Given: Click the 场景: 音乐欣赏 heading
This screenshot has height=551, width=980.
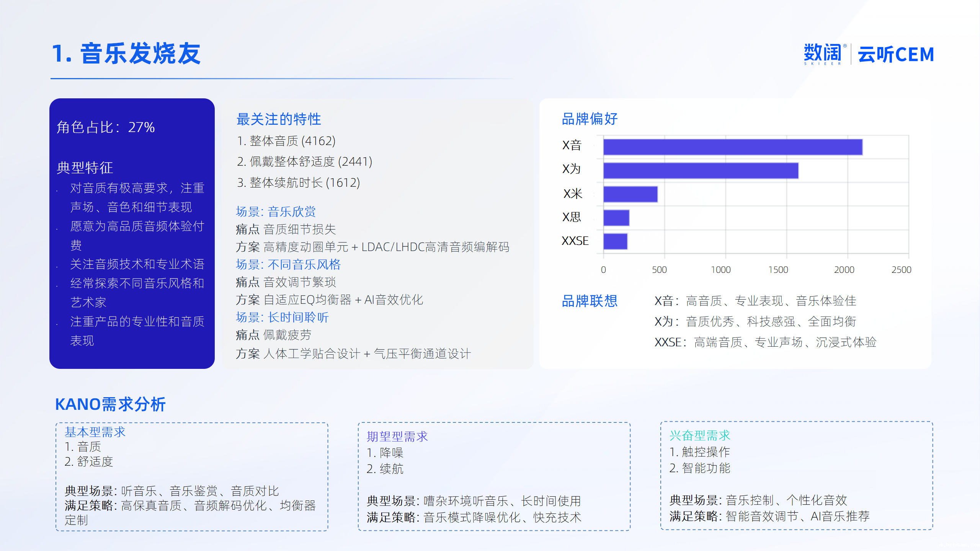Looking at the screenshot, I should 276,211.
